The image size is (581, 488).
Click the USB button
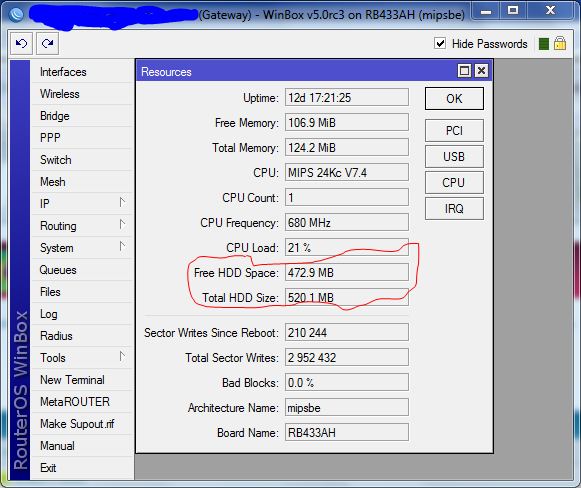pos(454,156)
